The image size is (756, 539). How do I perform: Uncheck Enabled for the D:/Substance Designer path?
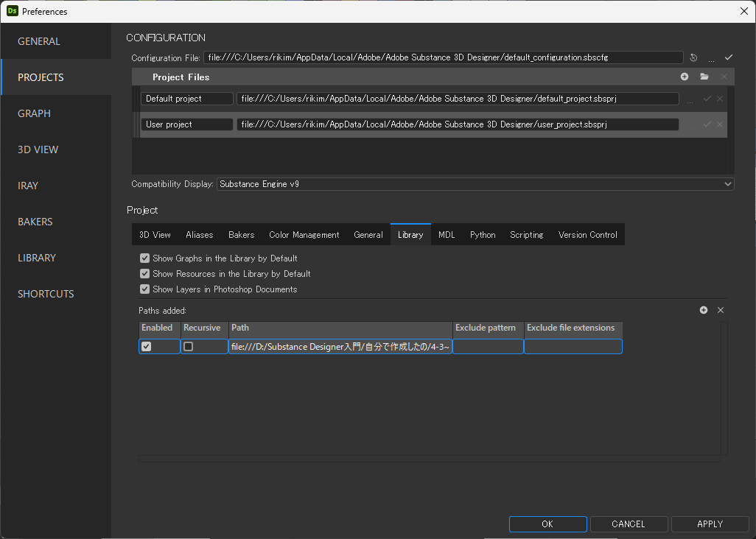point(147,346)
